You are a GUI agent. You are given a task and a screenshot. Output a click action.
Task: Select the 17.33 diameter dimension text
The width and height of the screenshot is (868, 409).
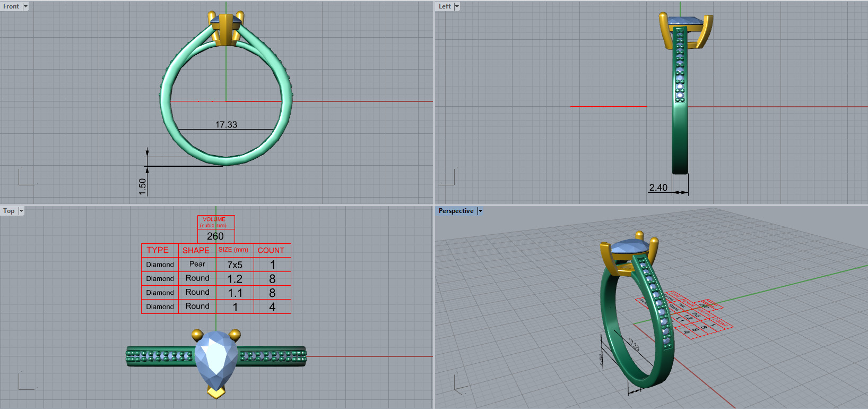coord(226,125)
